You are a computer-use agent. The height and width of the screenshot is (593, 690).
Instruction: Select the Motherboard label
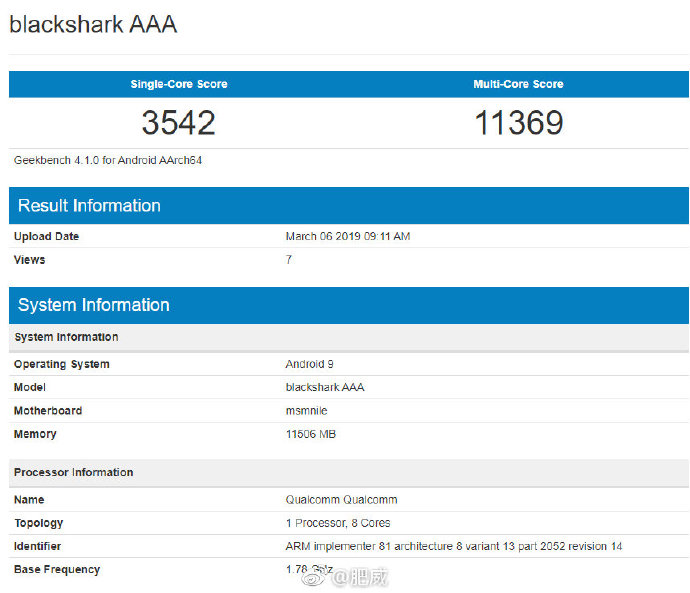coord(48,410)
